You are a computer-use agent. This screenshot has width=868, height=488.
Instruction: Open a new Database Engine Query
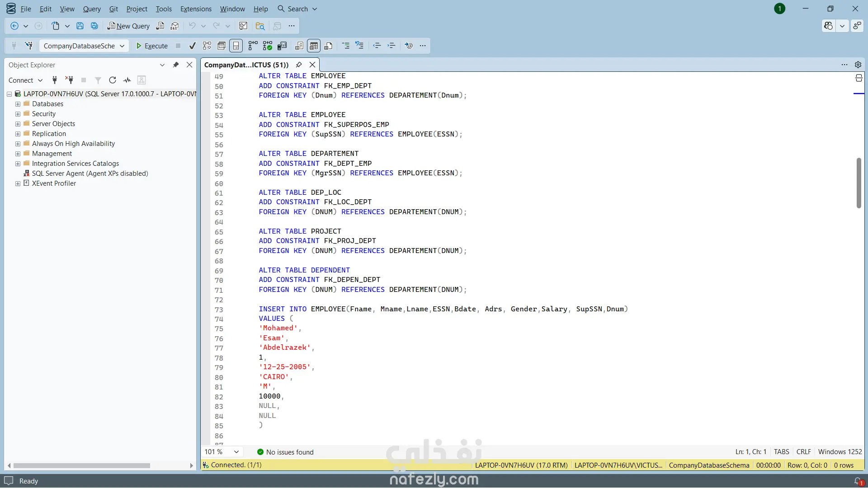point(160,26)
